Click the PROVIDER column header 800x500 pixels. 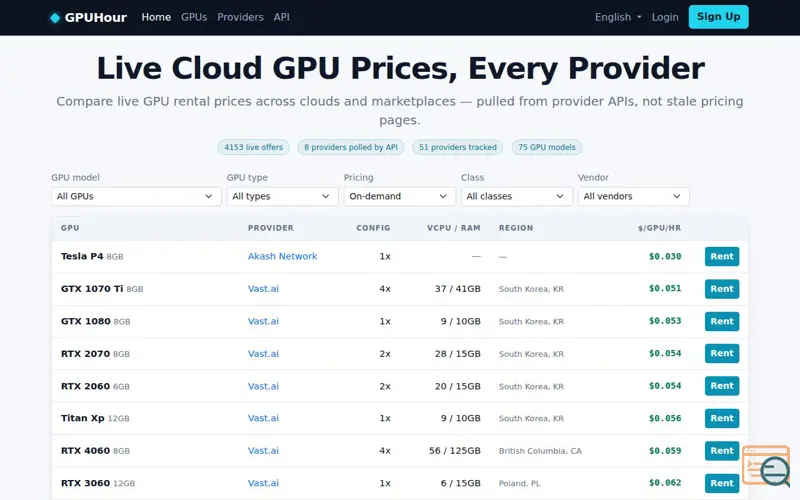[x=270, y=228]
